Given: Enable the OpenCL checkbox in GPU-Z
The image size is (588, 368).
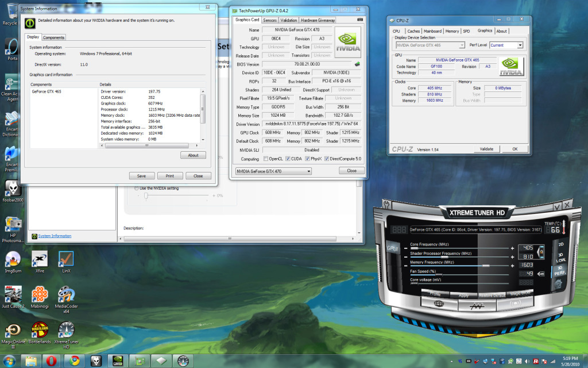Looking at the screenshot, I should click(266, 159).
